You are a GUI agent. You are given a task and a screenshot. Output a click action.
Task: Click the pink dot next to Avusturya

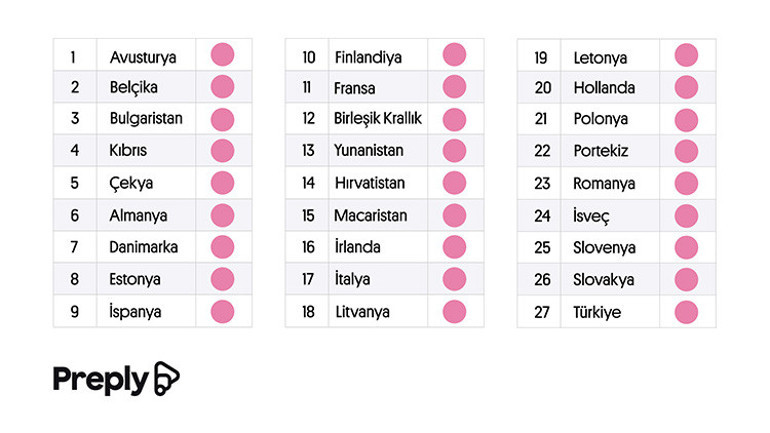click(x=222, y=56)
